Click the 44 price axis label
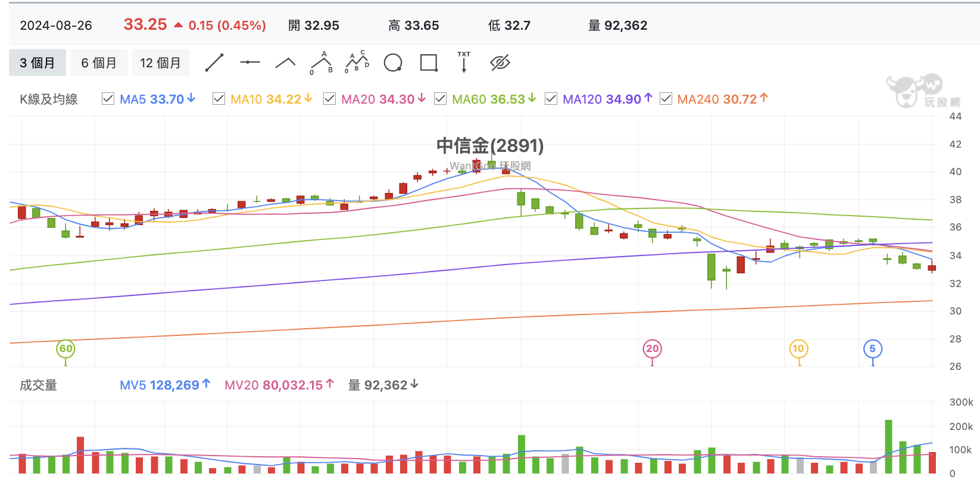The width and height of the screenshot is (980, 480). click(x=956, y=116)
